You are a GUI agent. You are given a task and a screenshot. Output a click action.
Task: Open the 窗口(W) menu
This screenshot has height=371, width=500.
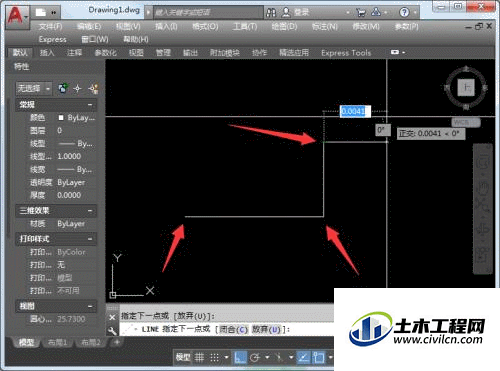(95, 39)
